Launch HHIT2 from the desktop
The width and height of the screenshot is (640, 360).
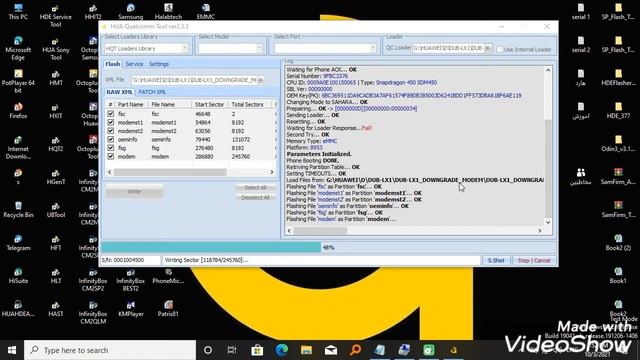[93, 12]
